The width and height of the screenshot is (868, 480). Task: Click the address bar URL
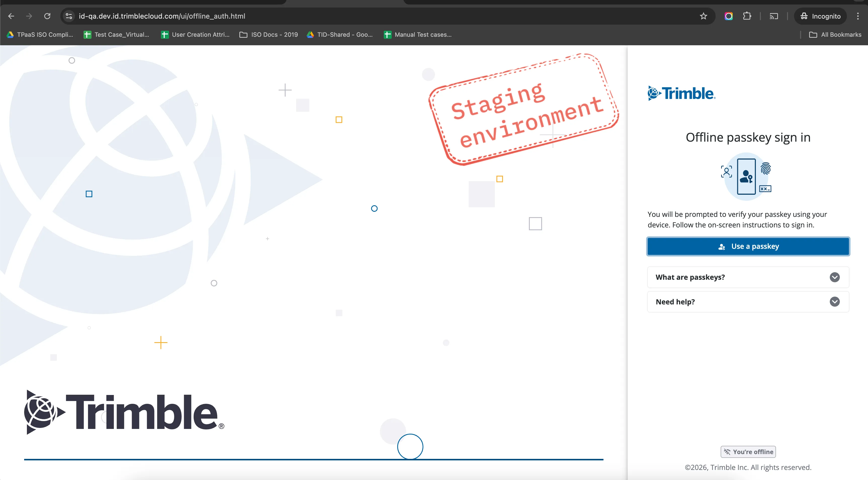coord(162,16)
